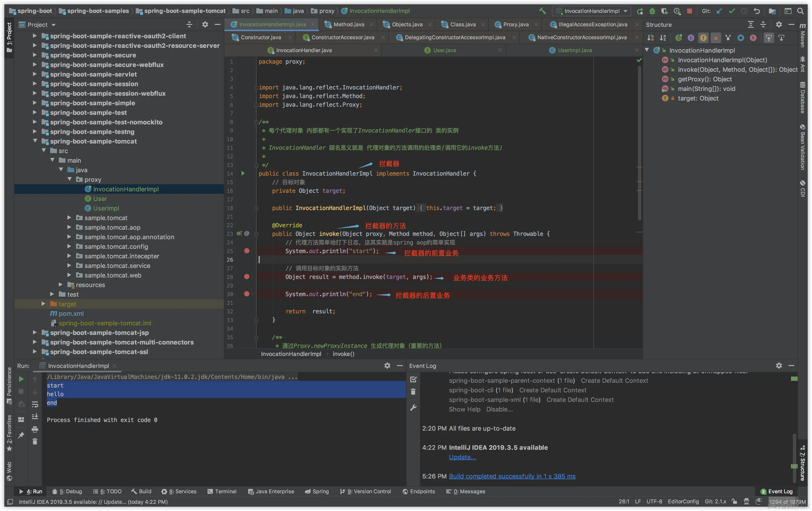
Task: Toggle the breakpoint on line 28
Action: pos(247,276)
